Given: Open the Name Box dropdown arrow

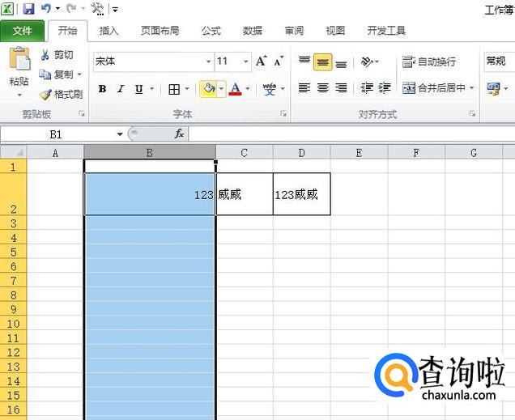Looking at the screenshot, I should tap(120, 134).
